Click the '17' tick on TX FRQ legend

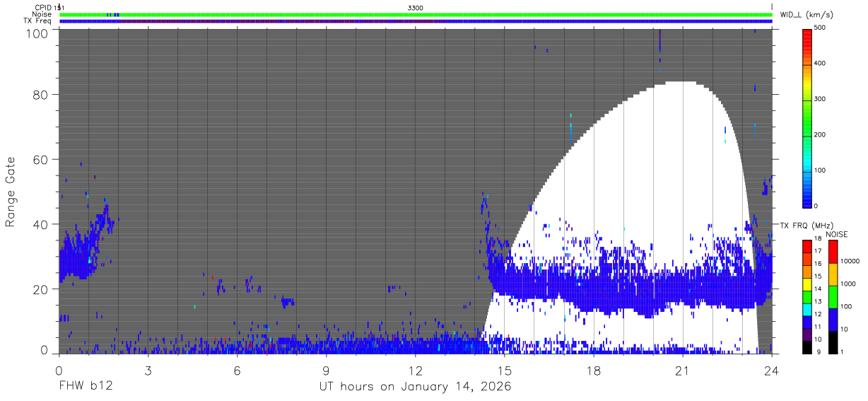click(x=819, y=252)
